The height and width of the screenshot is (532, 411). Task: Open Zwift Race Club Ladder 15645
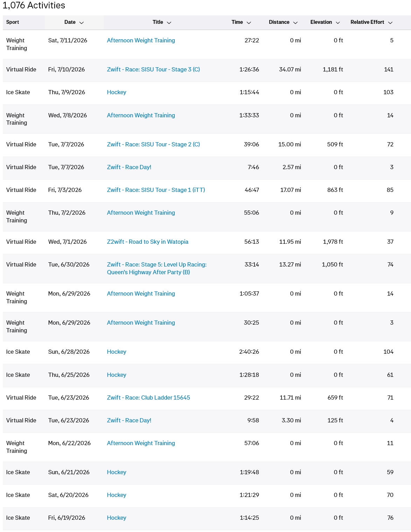tap(148, 398)
